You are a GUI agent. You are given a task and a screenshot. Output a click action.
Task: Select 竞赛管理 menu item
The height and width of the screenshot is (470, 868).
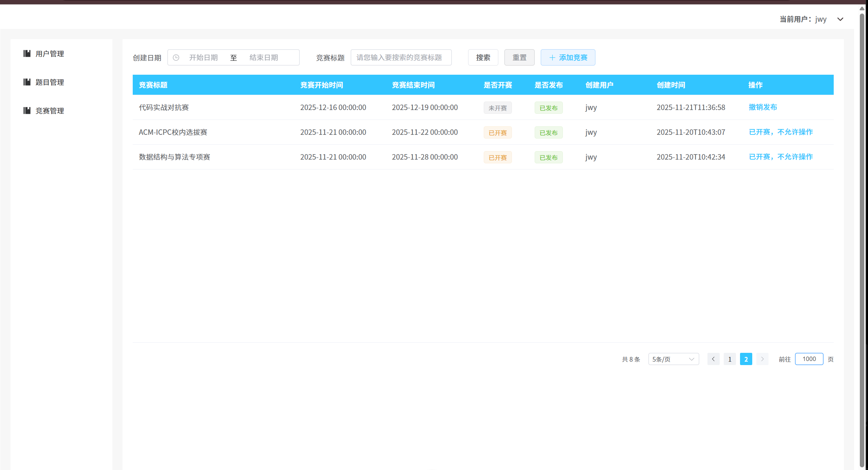coord(50,111)
